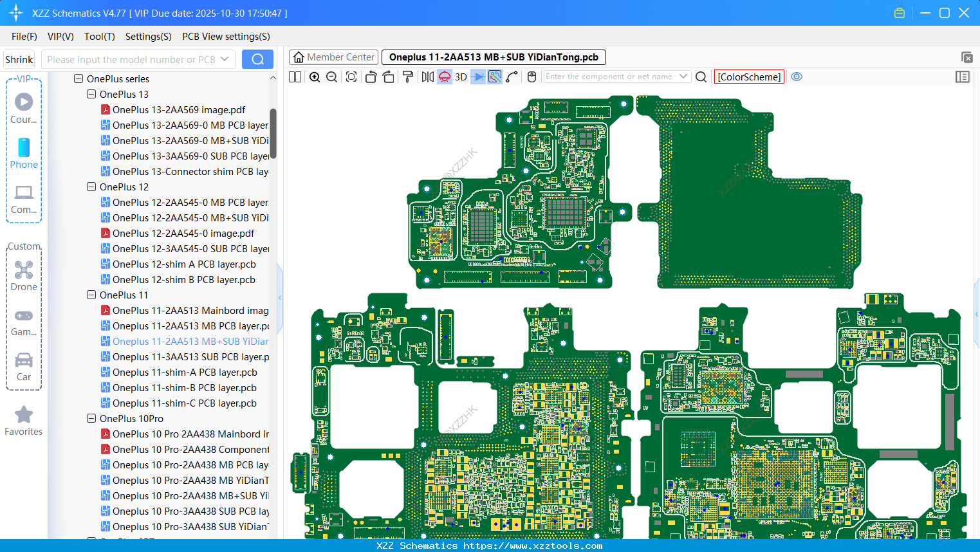Click the Shrink button

(19, 59)
